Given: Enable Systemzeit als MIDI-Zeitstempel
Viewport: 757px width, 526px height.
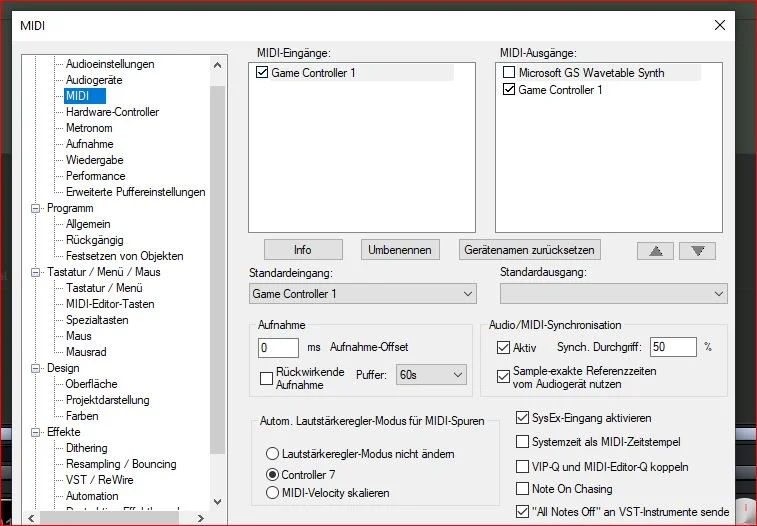Looking at the screenshot, I should pos(522,442).
